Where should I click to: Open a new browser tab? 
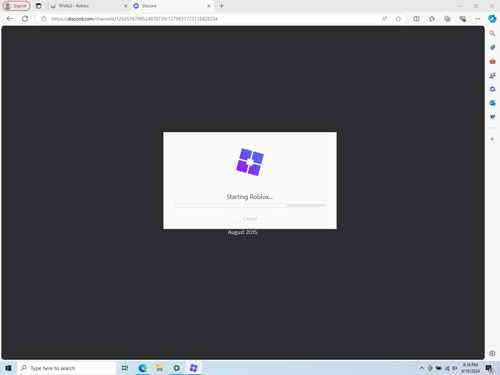click(222, 6)
